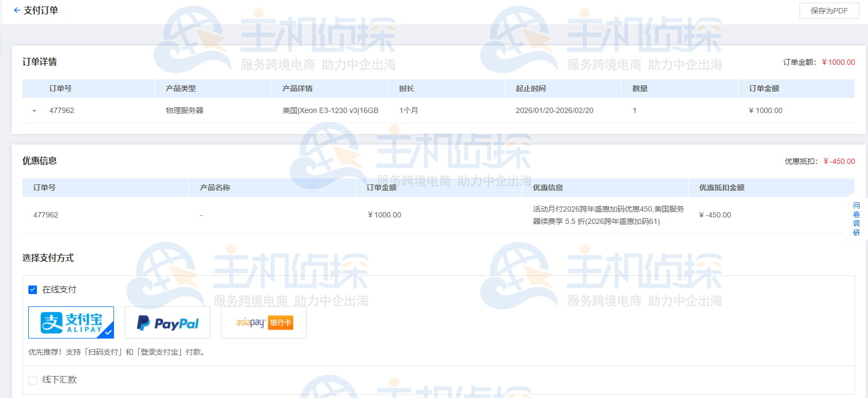Viewport: 868px width, 398px height.
Task: Choose asiapay 银行卡 payment option
Action: [264, 322]
